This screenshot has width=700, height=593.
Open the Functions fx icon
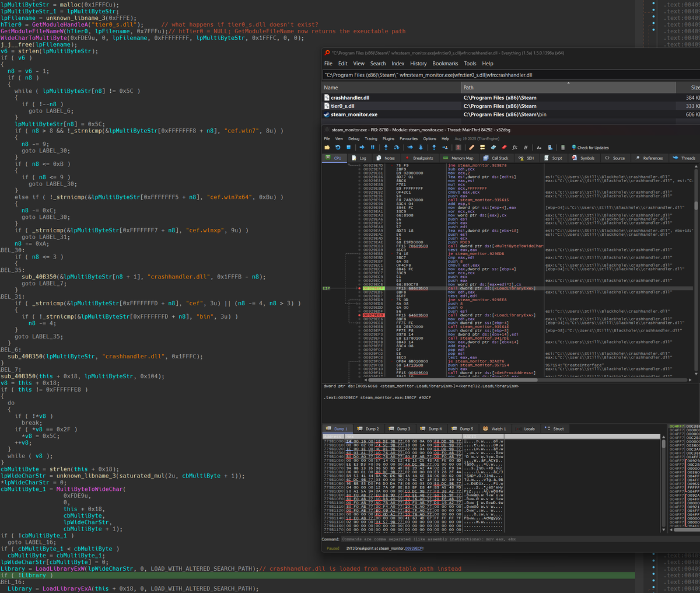tap(514, 147)
